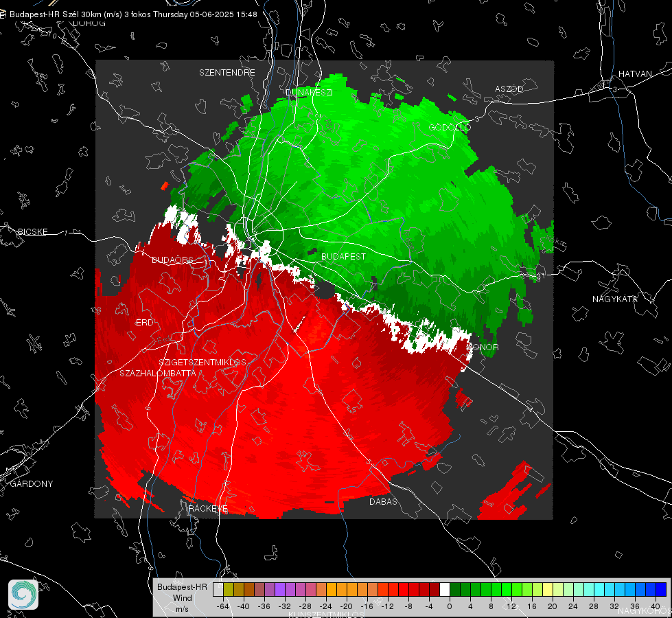
Task: Click the NAGYKÁTA town label
Action: (x=615, y=299)
